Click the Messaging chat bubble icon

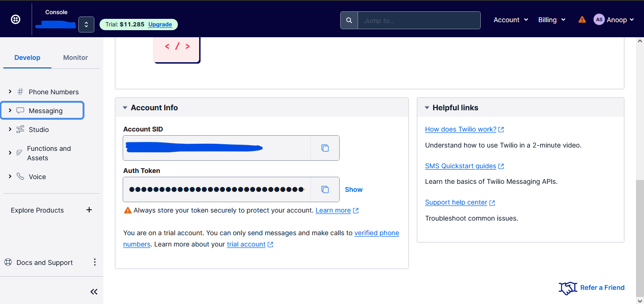[x=20, y=110]
